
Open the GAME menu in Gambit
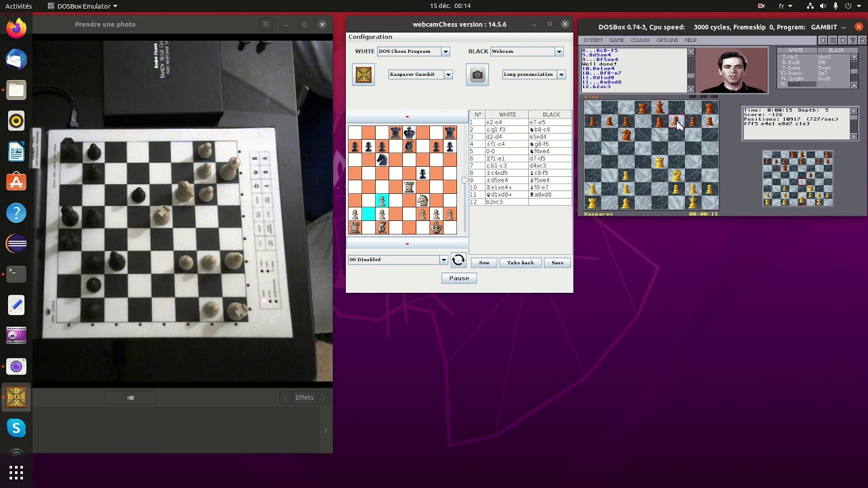(616, 40)
